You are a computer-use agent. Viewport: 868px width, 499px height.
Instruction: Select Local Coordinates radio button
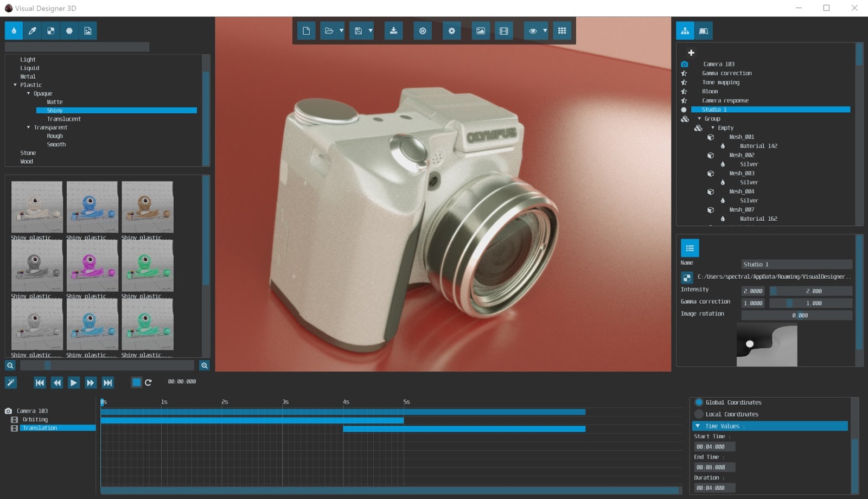pyautogui.click(x=699, y=414)
